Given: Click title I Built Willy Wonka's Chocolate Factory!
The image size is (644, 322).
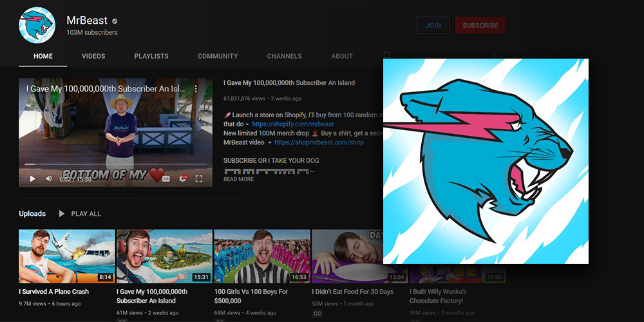Looking at the screenshot, I should (x=438, y=296).
